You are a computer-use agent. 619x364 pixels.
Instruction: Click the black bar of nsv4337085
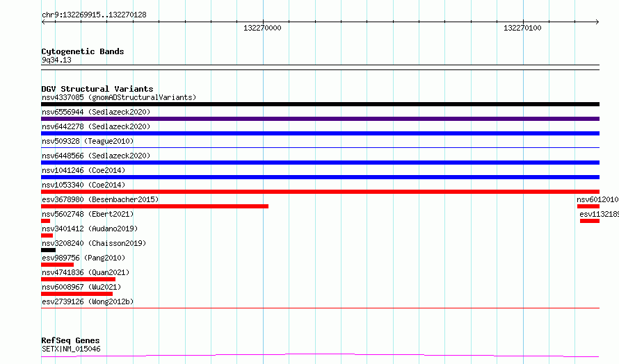pyautogui.click(x=320, y=104)
